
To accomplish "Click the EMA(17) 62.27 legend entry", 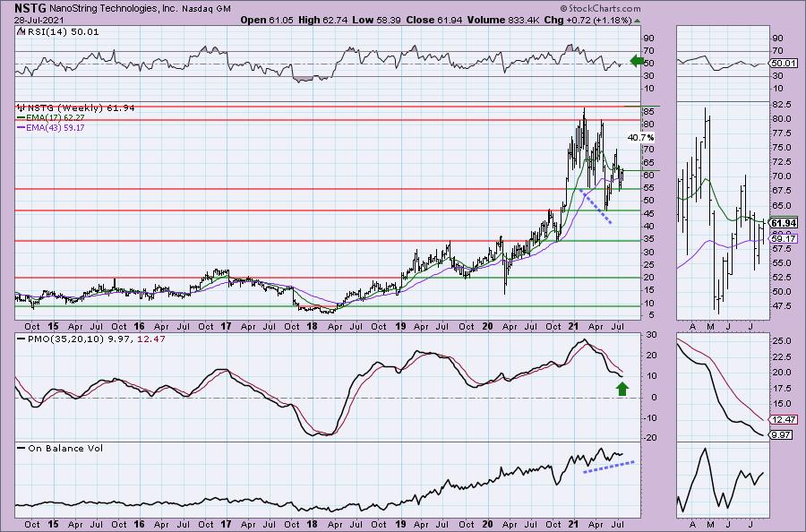I will click(53, 117).
